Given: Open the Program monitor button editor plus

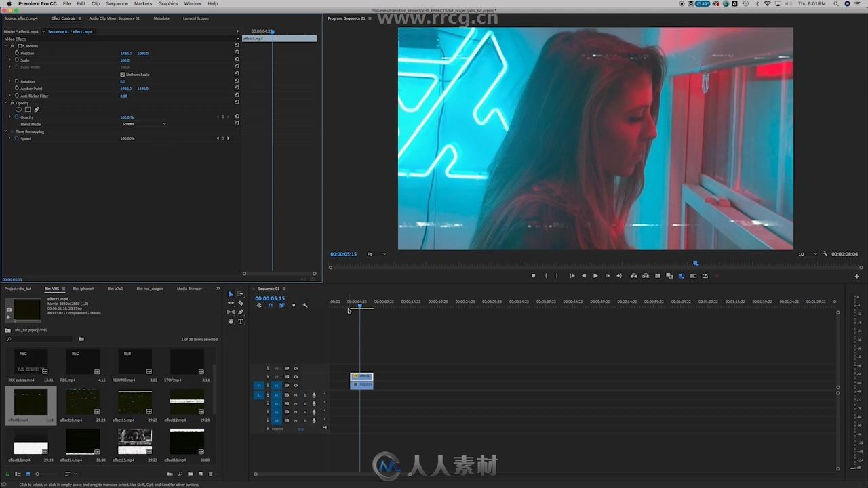Looking at the screenshot, I should click(x=856, y=276).
